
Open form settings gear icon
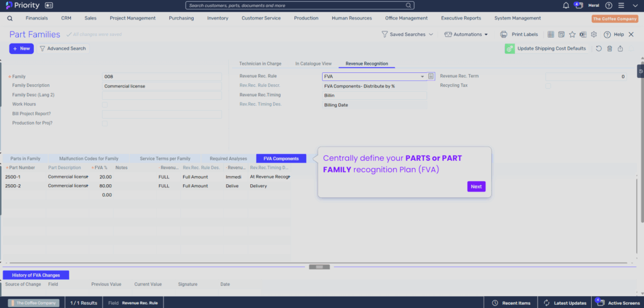click(594, 35)
